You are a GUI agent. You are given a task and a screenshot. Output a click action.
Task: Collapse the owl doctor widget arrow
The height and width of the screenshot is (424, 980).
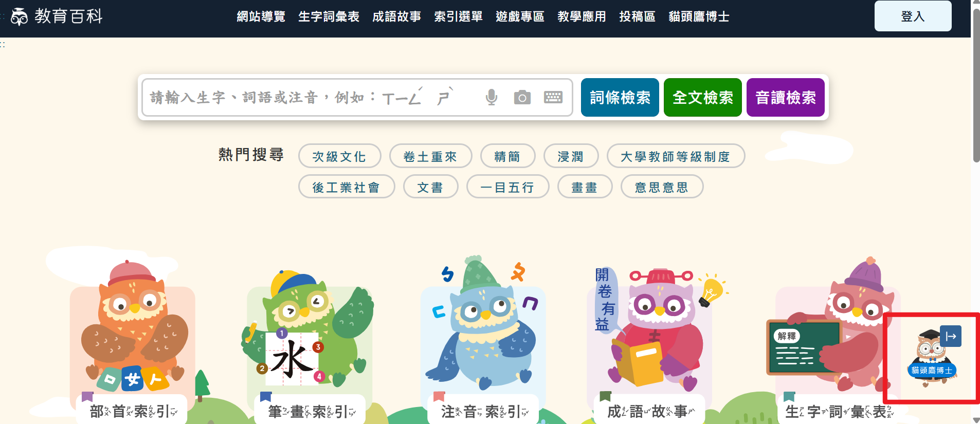pos(951,336)
